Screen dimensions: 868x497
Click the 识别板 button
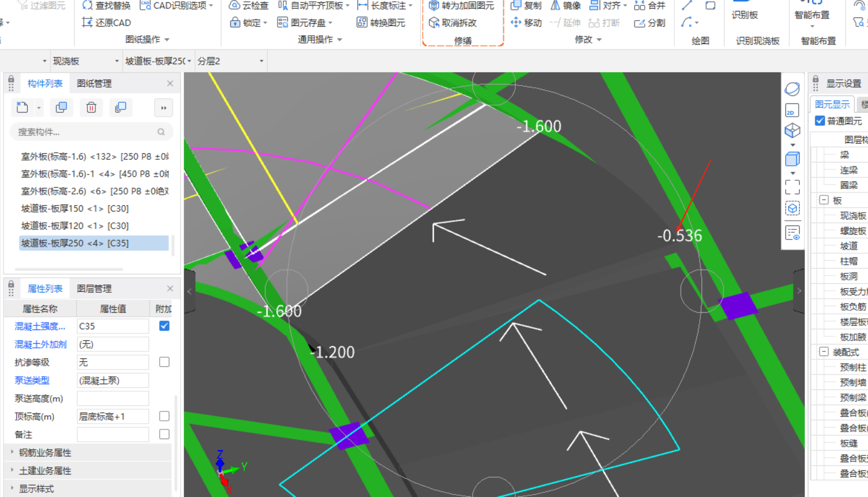click(745, 10)
